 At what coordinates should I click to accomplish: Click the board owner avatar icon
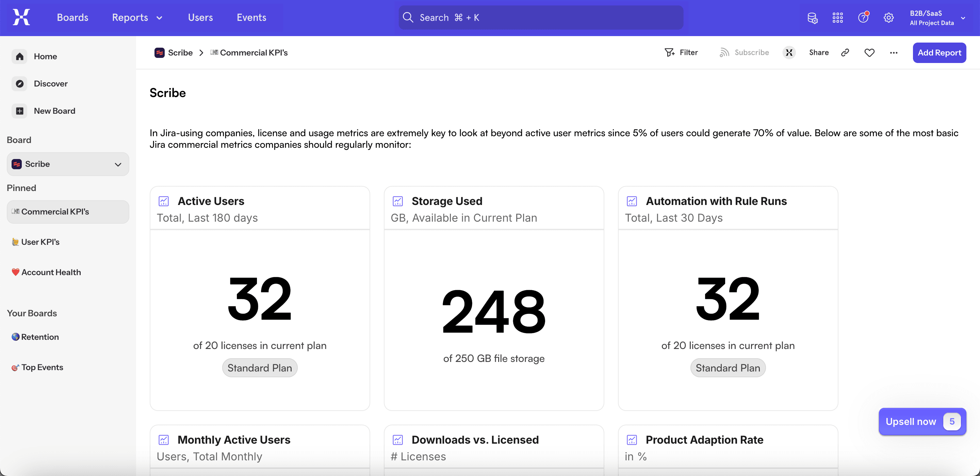click(789, 52)
